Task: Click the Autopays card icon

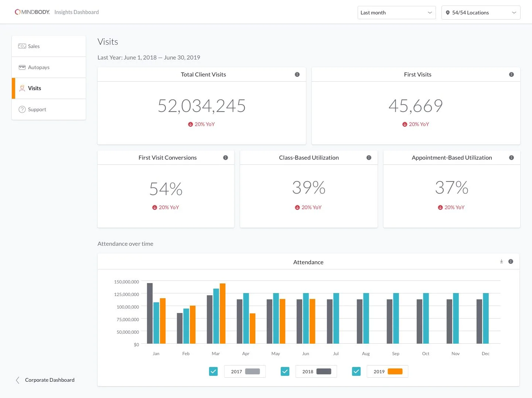Action: (22, 67)
